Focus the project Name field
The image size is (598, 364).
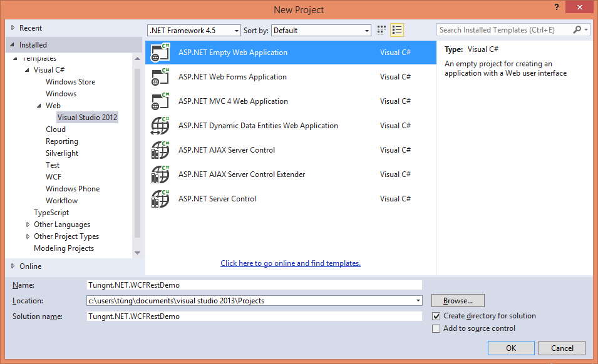pyautogui.click(x=254, y=285)
